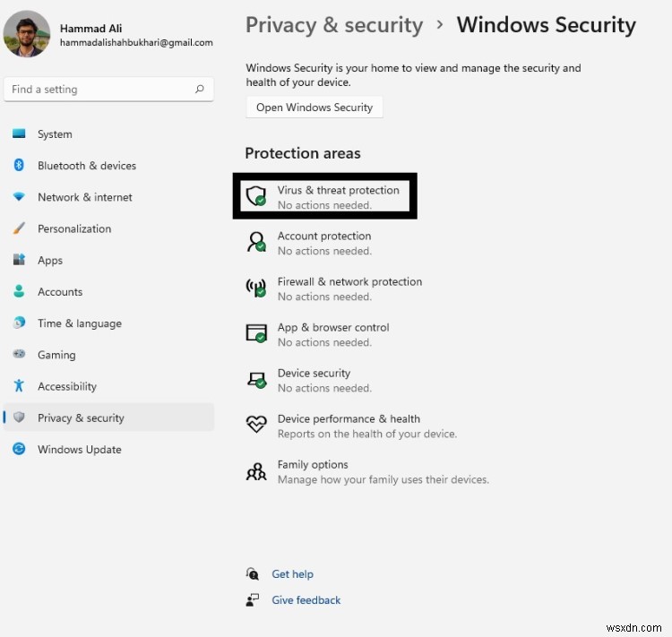Click the Get help link
The image size is (672, 637).
292,573
